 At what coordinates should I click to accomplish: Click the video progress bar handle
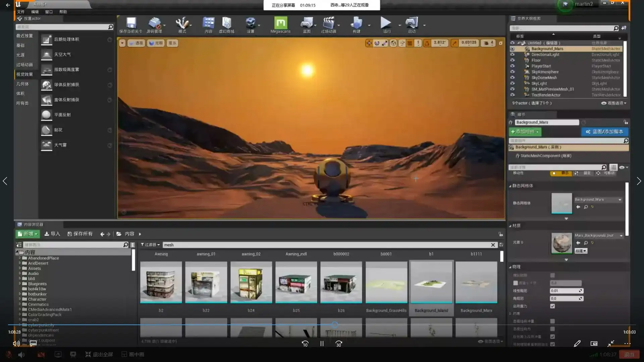(x=334, y=325)
